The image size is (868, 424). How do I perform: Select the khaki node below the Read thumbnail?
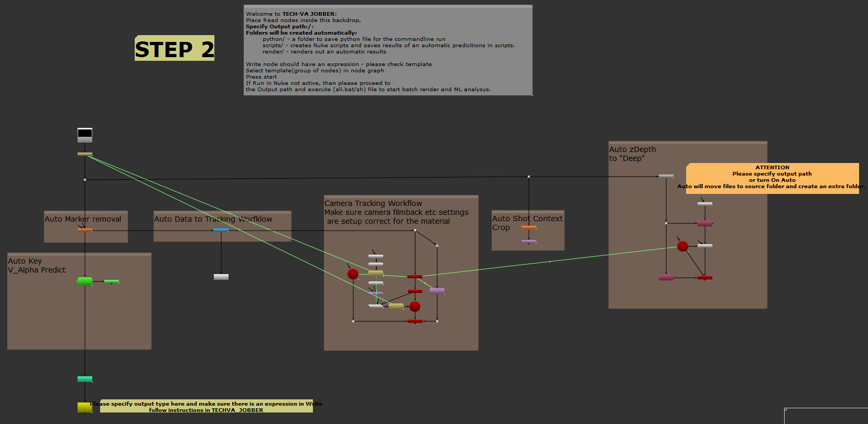pyautogui.click(x=85, y=154)
